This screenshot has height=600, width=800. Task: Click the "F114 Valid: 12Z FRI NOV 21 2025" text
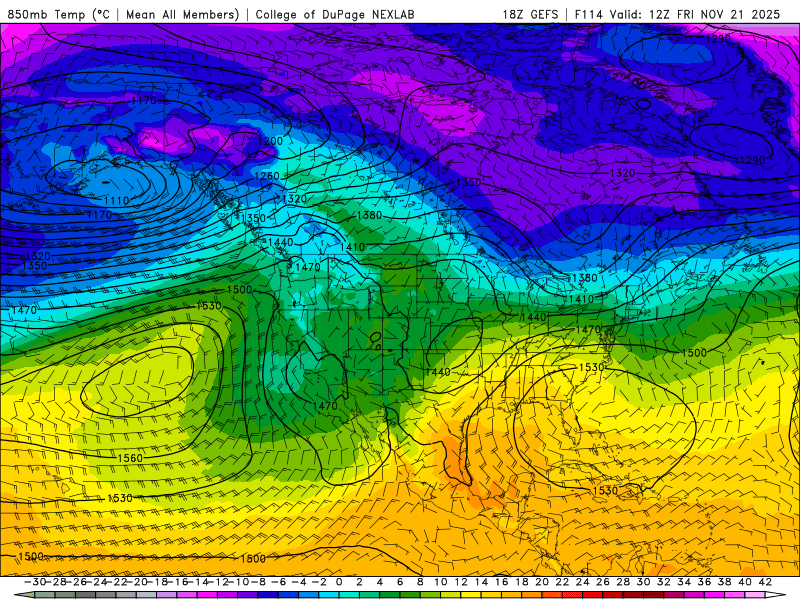click(x=678, y=14)
